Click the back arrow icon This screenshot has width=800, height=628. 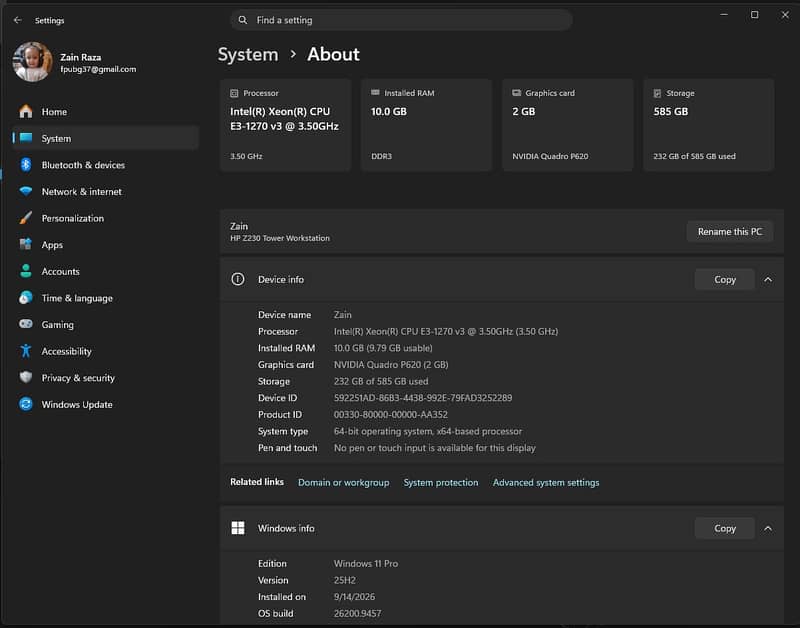[18, 20]
